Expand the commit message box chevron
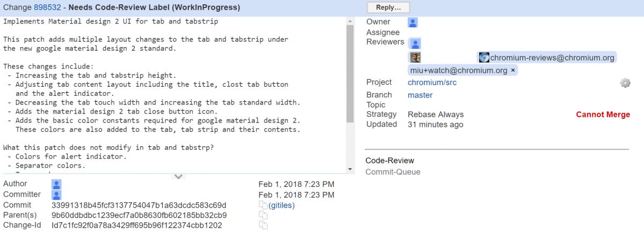This screenshot has height=233, width=644. click(179, 176)
